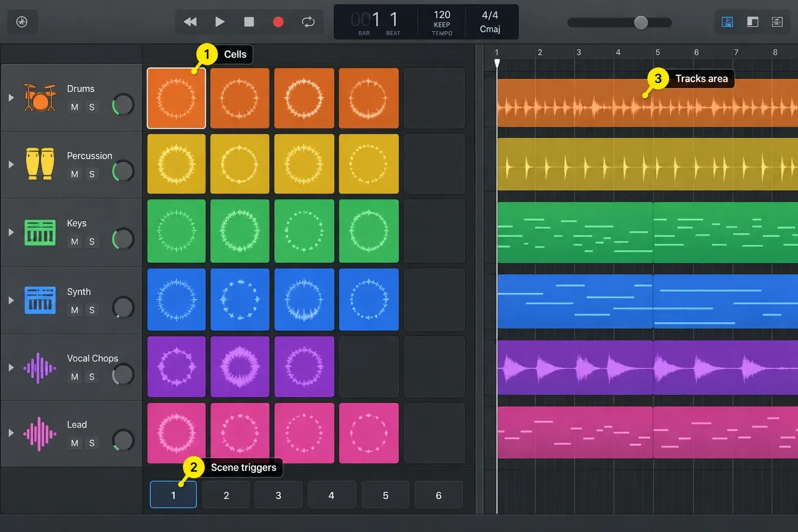
Task: Select the Live Loops grid view icon
Action: [727, 22]
